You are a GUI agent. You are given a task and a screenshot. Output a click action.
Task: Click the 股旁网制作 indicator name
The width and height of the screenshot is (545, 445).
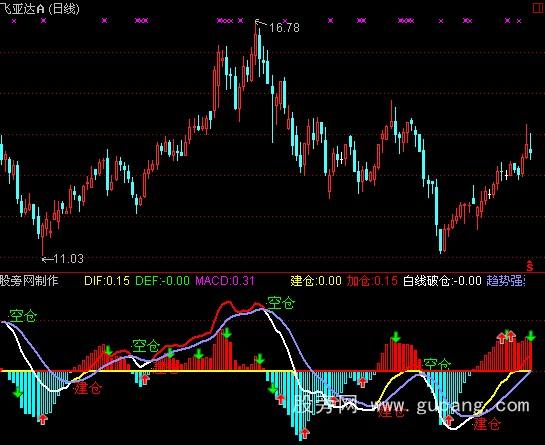coord(29,281)
